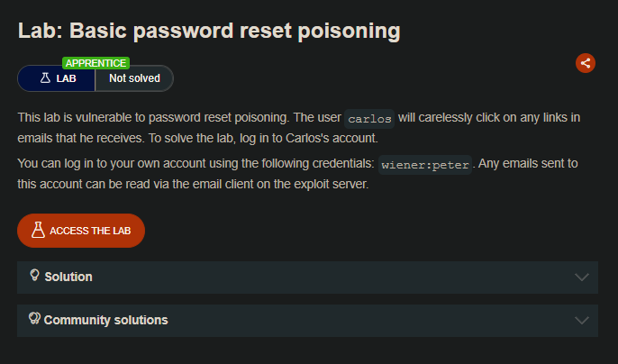Expand Community solutions using its chevron arrow

(581, 320)
